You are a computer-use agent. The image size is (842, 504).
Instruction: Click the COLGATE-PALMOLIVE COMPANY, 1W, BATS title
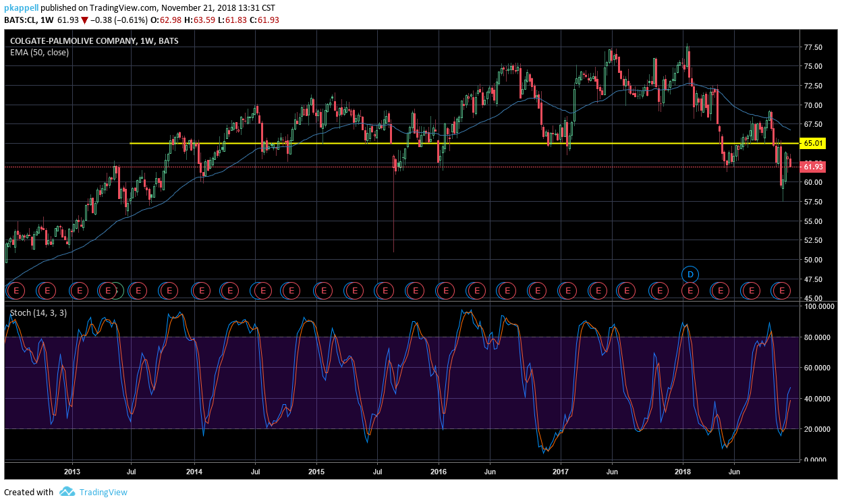click(x=94, y=41)
